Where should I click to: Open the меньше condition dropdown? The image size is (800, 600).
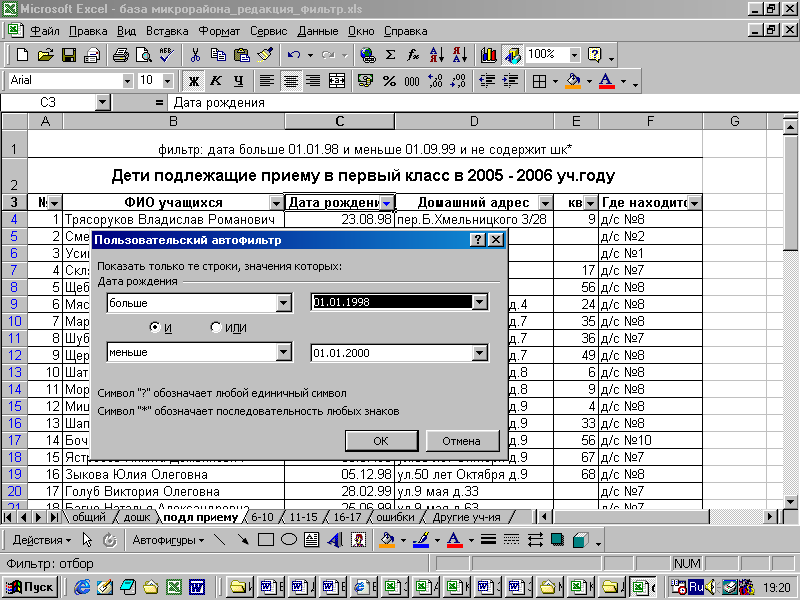coord(284,352)
